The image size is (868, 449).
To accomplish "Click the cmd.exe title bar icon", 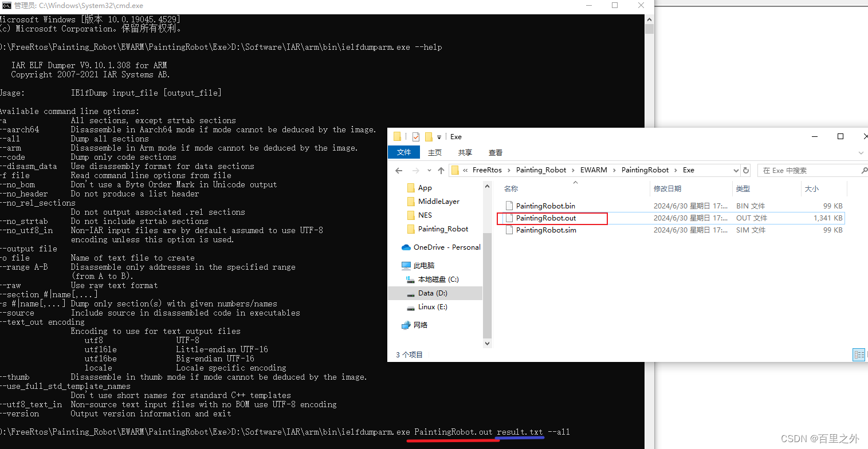I will coord(6,5).
